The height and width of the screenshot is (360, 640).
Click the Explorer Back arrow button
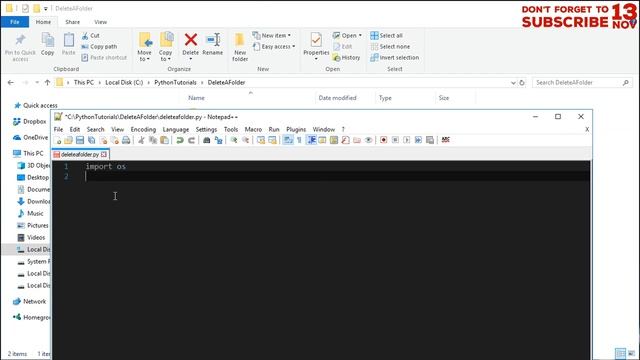(x=11, y=82)
